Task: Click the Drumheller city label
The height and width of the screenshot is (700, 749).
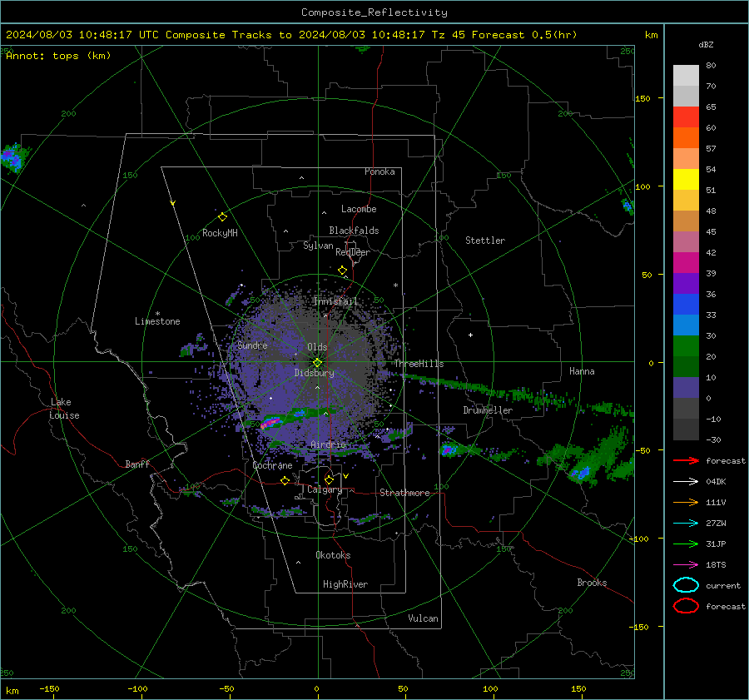Action: coord(488,410)
